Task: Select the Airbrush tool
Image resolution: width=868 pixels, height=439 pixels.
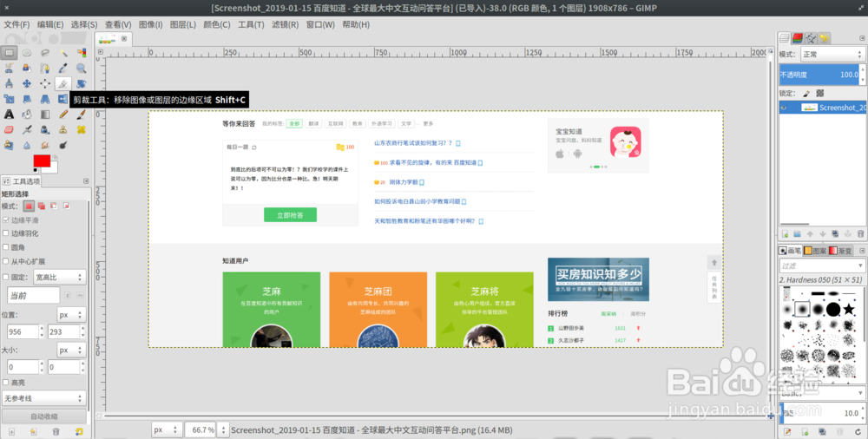Action: tap(27, 129)
